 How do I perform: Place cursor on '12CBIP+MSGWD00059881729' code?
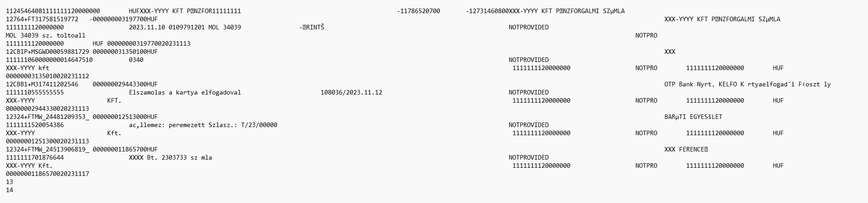click(x=47, y=52)
